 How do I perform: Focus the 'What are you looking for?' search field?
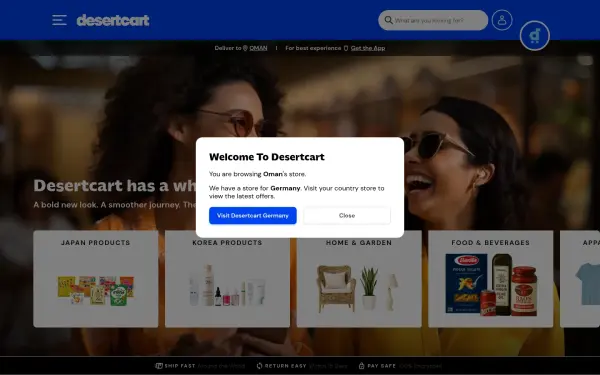[x=433, y=20]
